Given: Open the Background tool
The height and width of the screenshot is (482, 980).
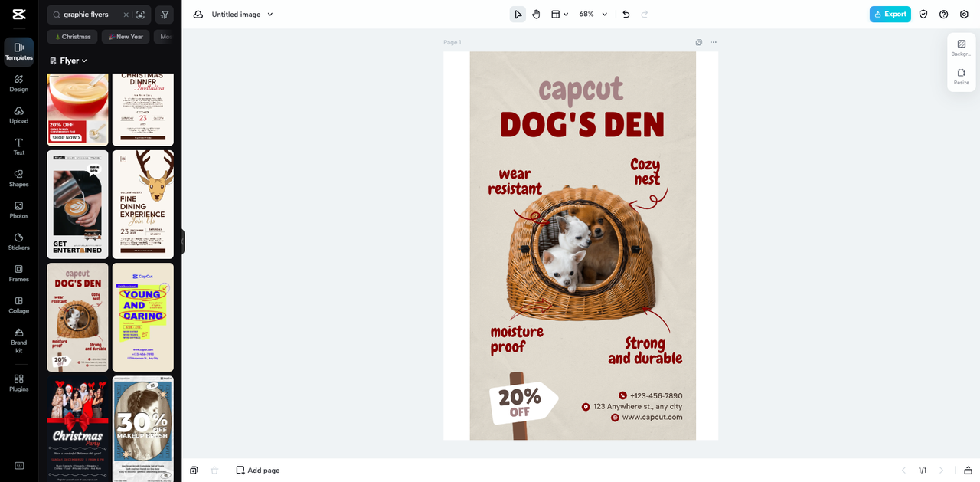Looking at the screenshot, I should (962, 48).
